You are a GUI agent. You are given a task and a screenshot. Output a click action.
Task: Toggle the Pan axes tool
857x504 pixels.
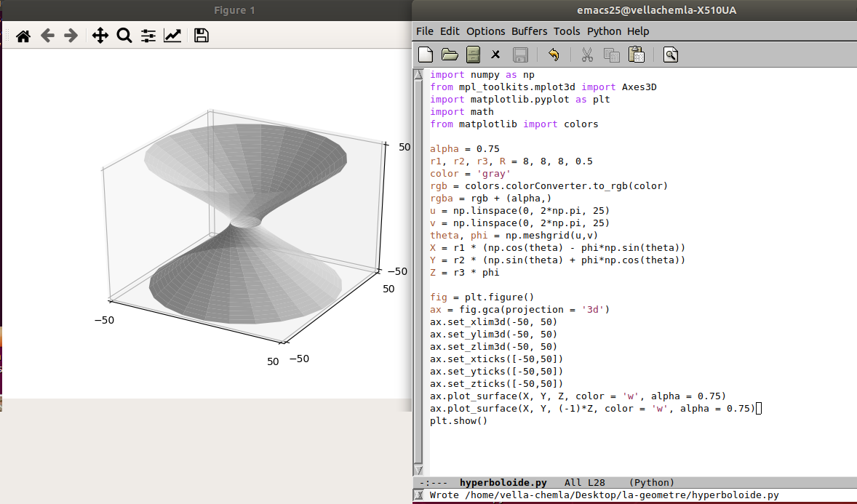click(100, 36)
